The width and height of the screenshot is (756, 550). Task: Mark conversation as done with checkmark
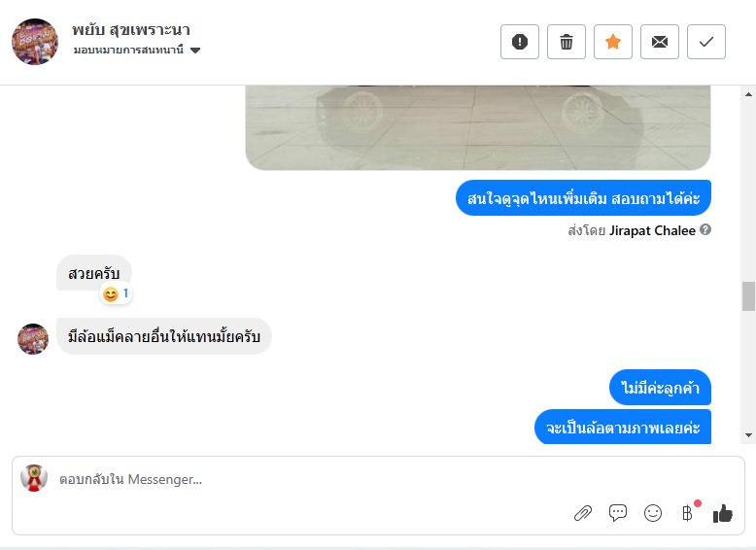coord(706,42)
